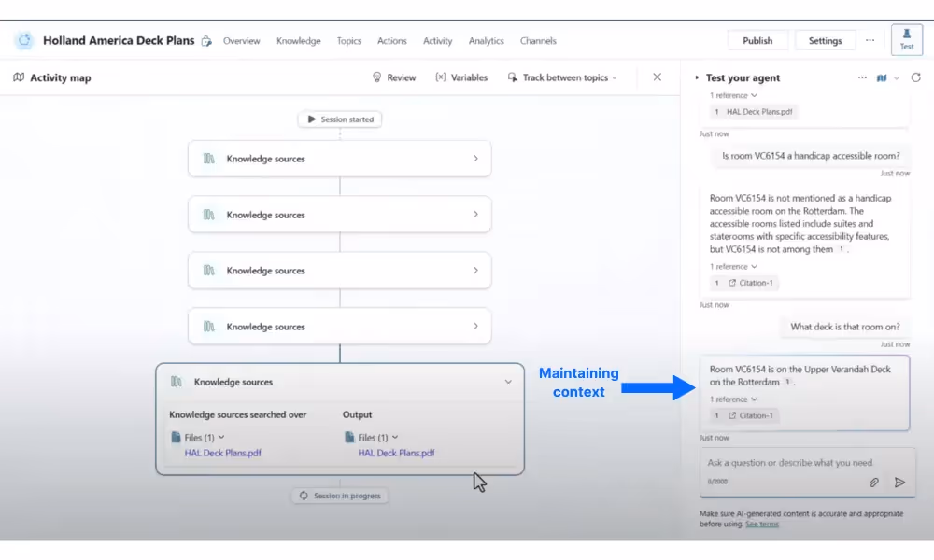Collapse the expanded Knowledge sources node

(x=508, y=382)
